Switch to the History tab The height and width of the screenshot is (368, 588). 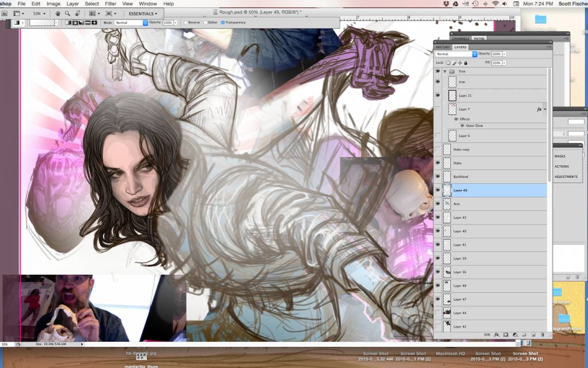(x=443, y=47)
